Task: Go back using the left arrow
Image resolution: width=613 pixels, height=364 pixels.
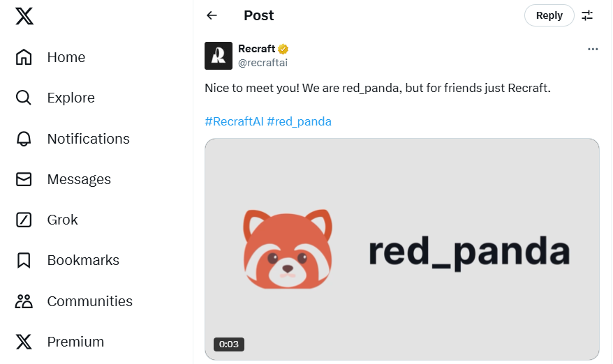Action: point(212,15)
